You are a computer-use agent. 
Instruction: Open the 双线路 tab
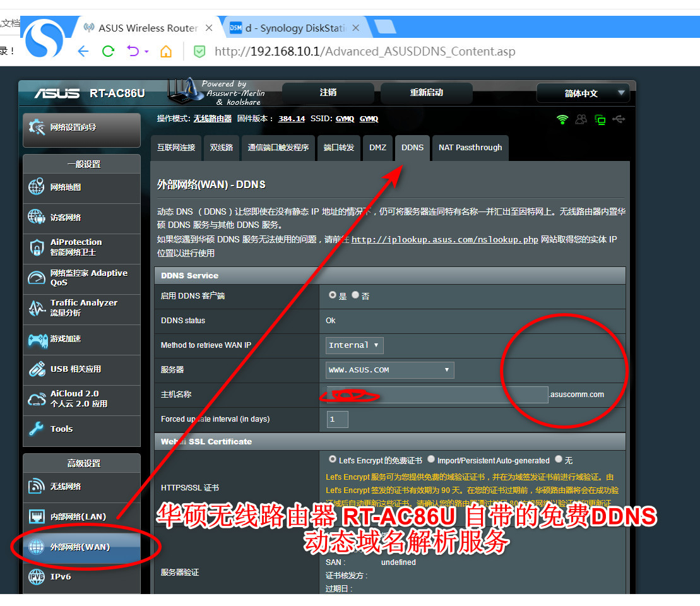click(x=222, y=148)
